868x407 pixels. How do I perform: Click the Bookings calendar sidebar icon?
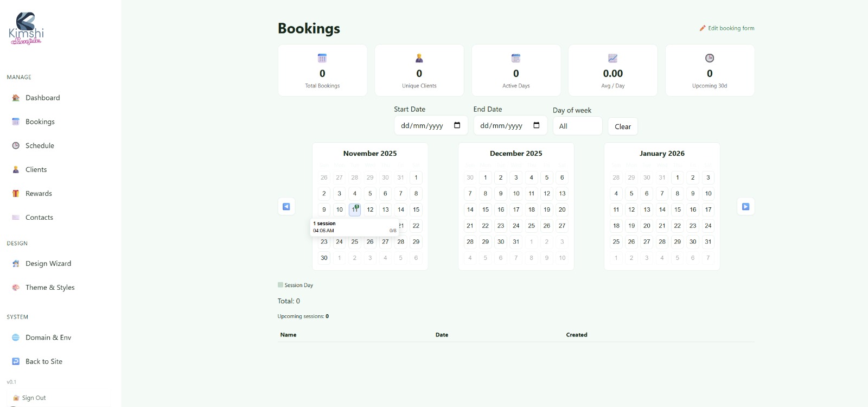tap(16, 122)
